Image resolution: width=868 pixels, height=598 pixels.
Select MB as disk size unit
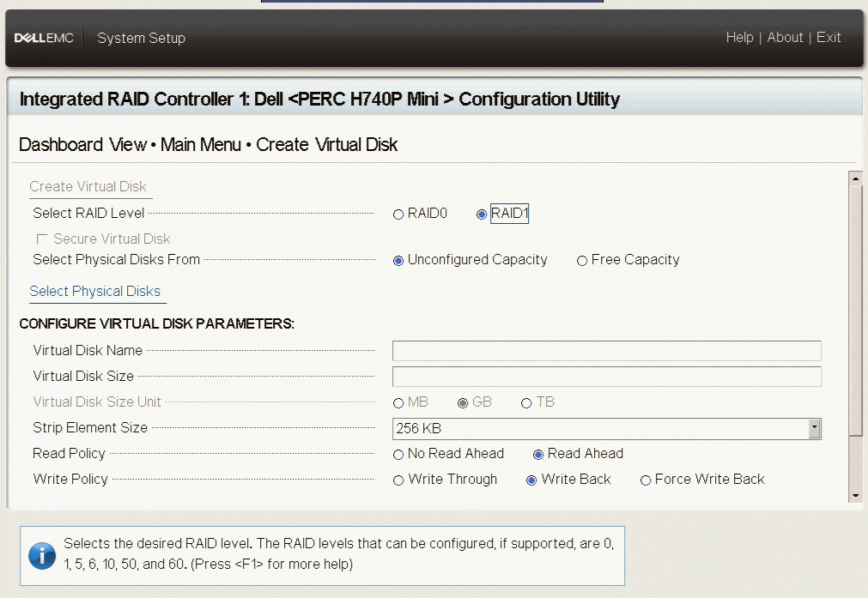click(398, 403)
